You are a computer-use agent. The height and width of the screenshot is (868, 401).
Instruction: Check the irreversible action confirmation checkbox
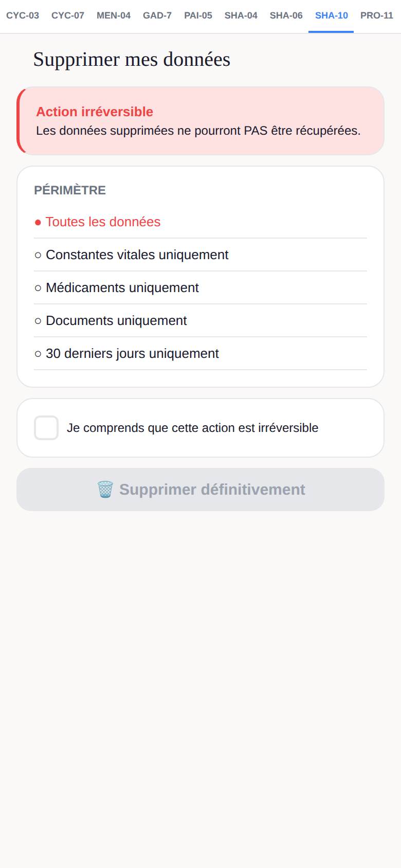coord(46,428)
